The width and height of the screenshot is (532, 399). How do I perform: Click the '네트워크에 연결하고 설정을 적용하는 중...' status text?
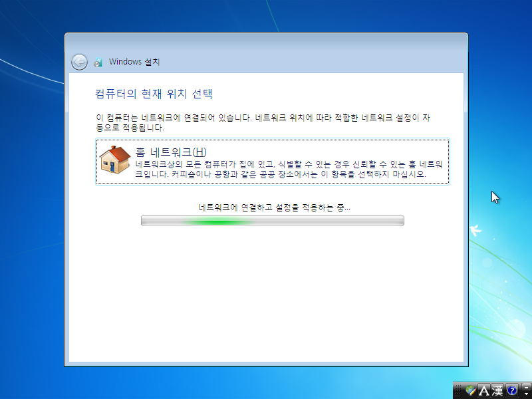click(x=274, y=207)
